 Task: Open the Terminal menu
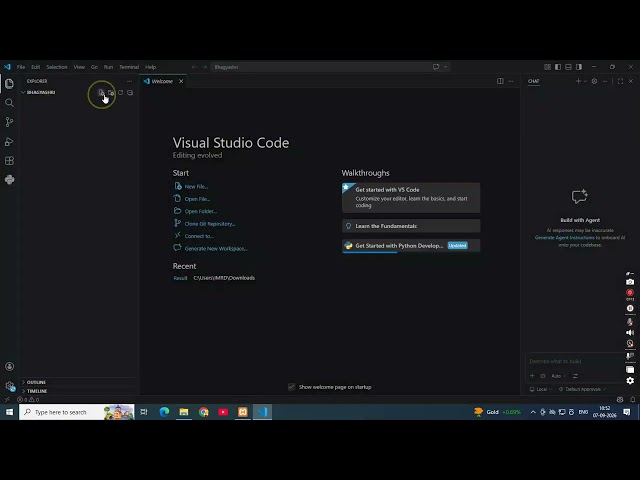pos(129,67)
